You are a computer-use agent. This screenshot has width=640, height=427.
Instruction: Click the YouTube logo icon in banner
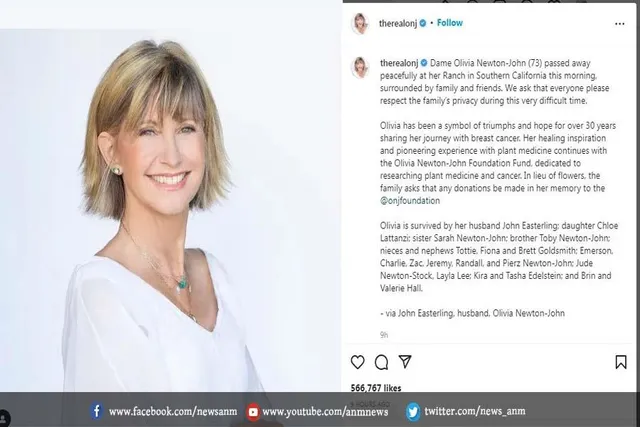coord(253,412)
